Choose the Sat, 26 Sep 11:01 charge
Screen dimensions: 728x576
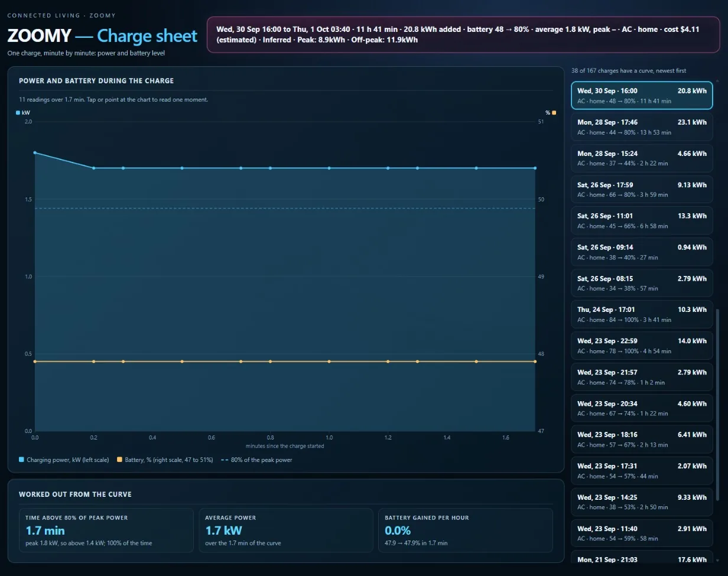(642, 221)
